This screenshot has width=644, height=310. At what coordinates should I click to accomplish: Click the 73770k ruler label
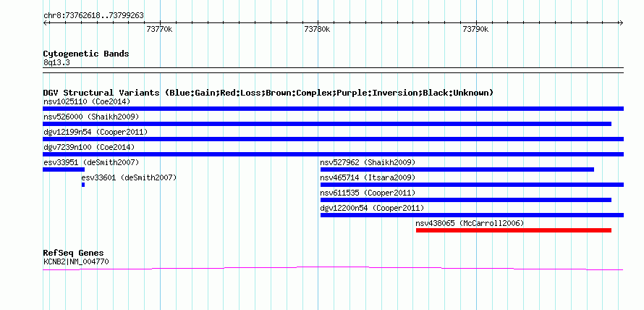159,29
